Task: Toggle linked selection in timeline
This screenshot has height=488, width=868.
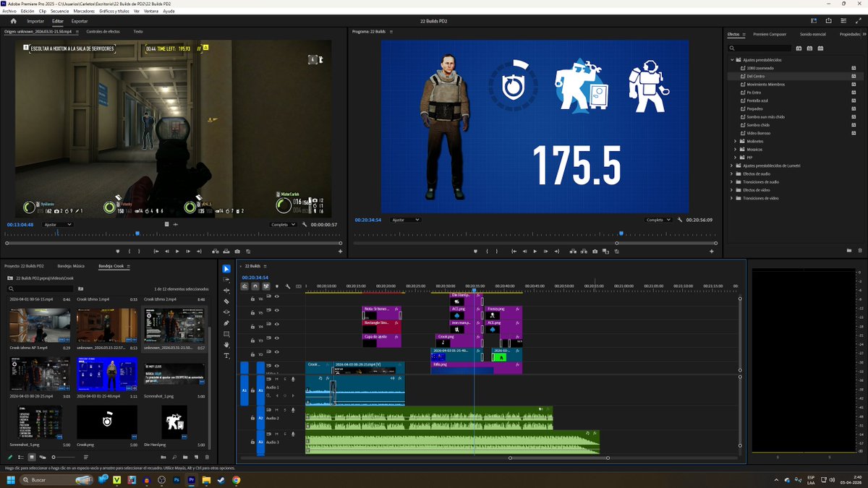Action: click(x=266, y=286)
